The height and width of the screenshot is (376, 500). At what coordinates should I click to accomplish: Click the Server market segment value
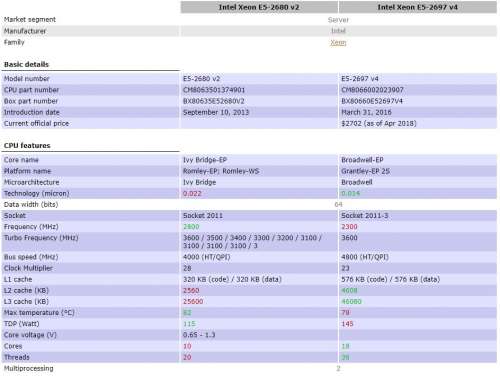point(338,20)
